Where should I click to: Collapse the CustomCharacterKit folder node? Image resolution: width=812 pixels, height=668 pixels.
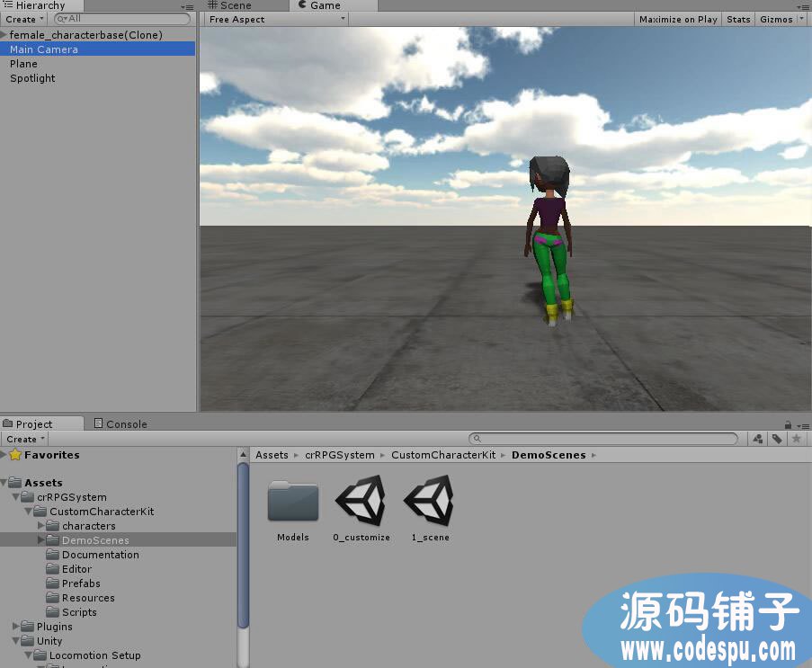(x=29, y=512)
